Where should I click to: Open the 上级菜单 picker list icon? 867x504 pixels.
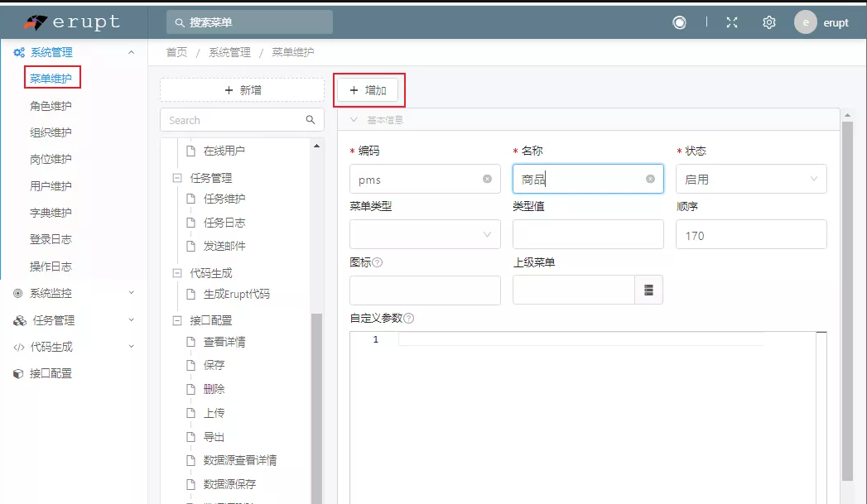tap(648, 290)
